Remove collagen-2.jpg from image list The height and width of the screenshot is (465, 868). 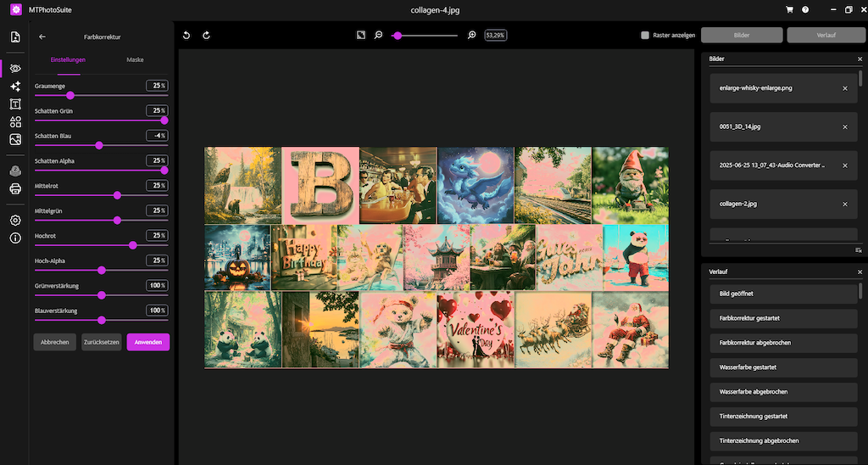(844, 204)
